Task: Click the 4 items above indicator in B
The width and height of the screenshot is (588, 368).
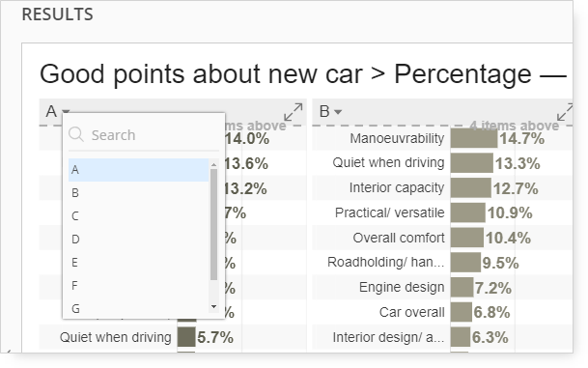Action: [514, 126]
